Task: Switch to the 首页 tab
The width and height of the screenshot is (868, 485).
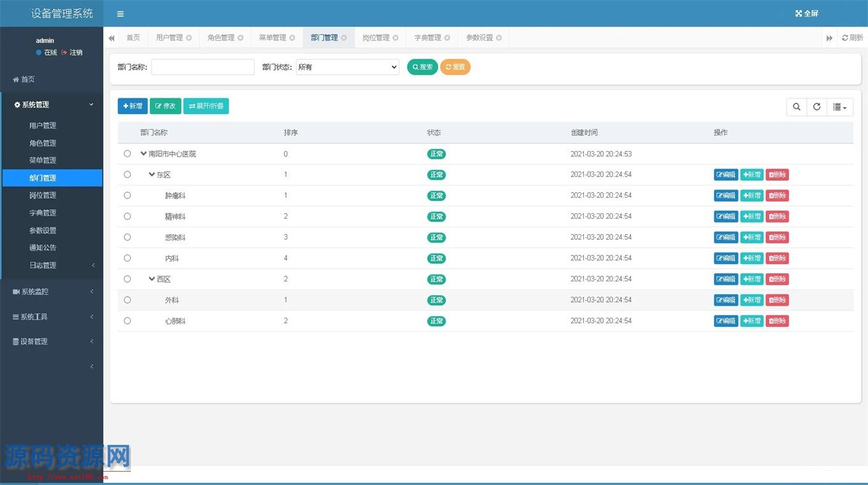Action: [x=133, y=38]
